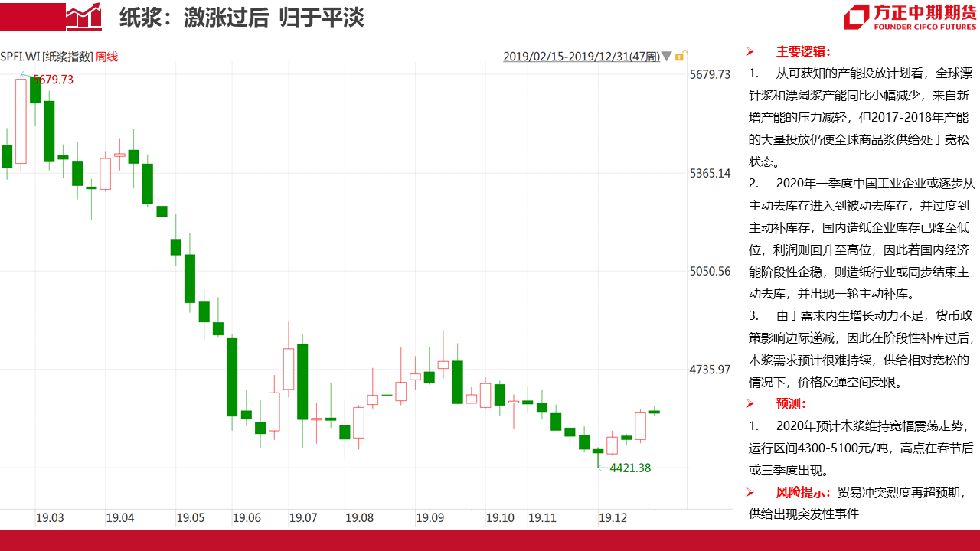Screen dimensions: 980x551
Task: Click the red chart logo beside the title
Action: coord(83,17)
